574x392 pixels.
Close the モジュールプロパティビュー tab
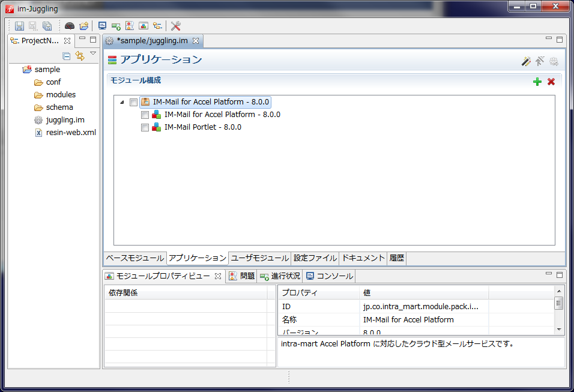[218, 276]
